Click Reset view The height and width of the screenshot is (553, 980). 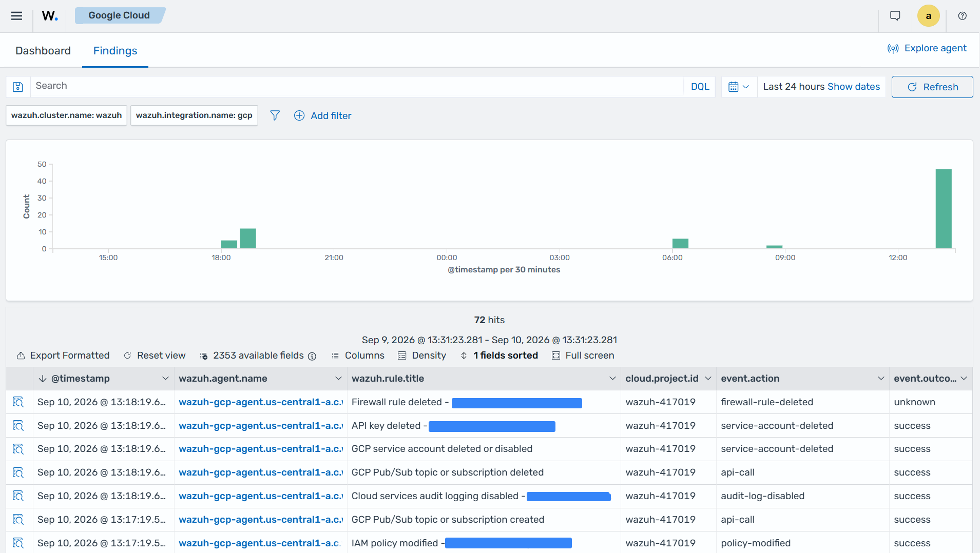[155, 355]
